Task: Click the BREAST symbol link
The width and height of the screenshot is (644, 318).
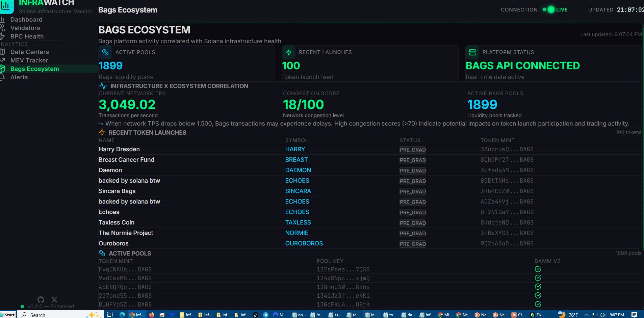Action: (297, 160)
